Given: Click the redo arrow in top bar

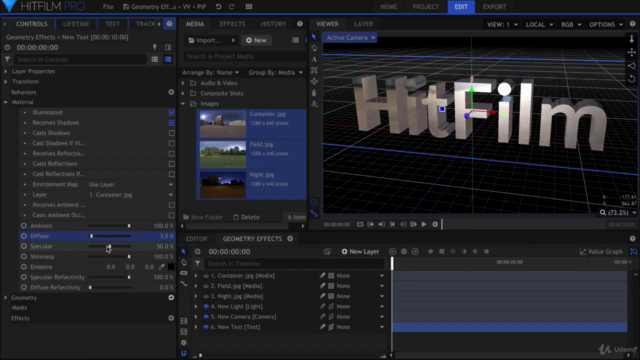Looking at the screenshot, I should point(231,7).
